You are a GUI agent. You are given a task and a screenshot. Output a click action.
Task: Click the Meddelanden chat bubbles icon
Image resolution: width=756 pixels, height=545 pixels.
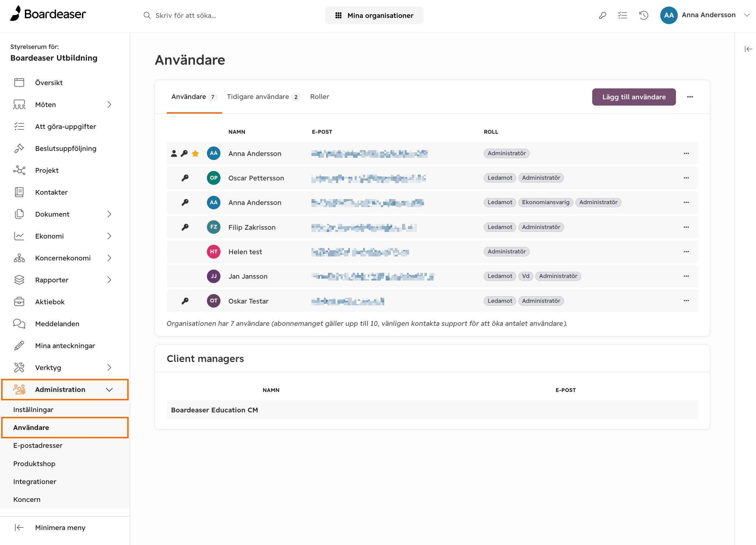19,324
